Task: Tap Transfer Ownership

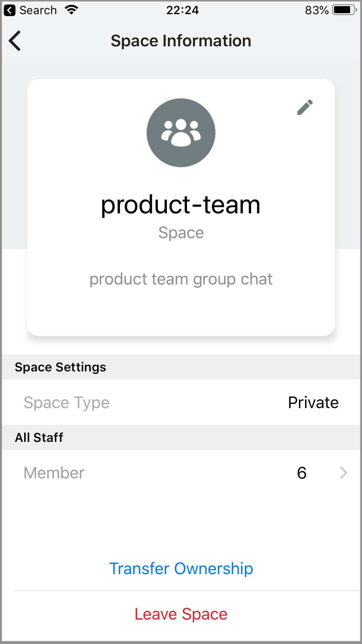Action: (x=181, y=568)
